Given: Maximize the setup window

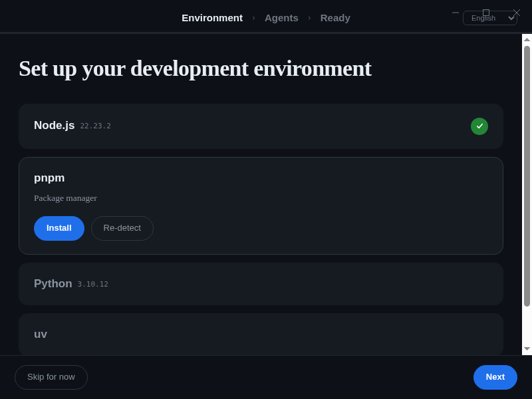Looking at the screenshot, I should point(486,13).
